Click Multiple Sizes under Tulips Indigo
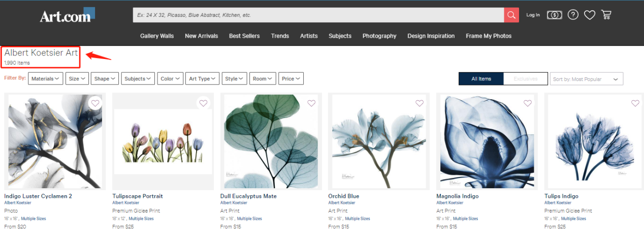This screenshot has width=644, height=236. (573, 219)
